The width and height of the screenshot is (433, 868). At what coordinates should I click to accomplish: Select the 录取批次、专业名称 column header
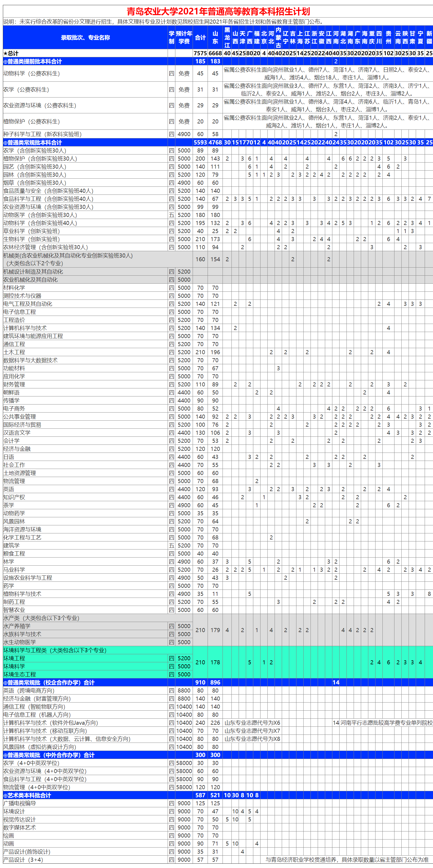click(x=85, y=37)
